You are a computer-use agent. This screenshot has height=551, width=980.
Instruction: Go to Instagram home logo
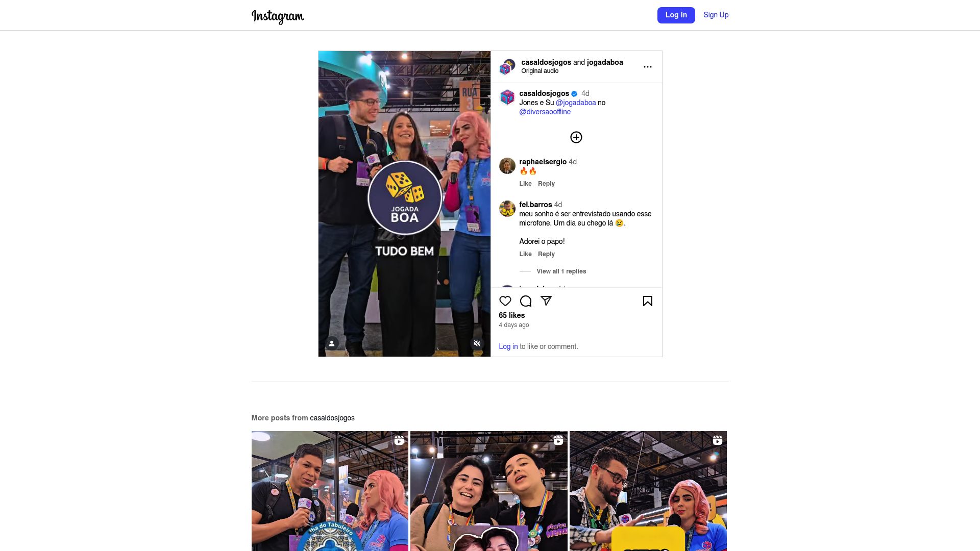pyautogui.click(x=278, y=16)
